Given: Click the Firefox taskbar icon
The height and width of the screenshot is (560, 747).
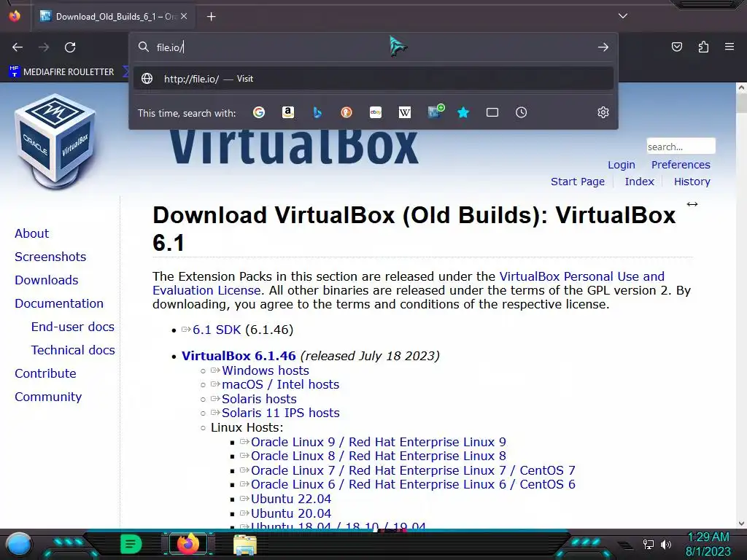Looking at the screenshot, I should 187,544.
